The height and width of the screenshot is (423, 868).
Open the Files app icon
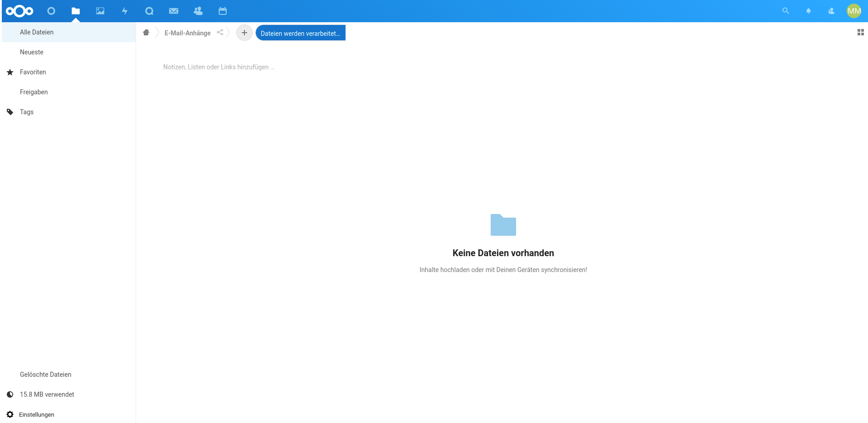[x=76, y=11]
